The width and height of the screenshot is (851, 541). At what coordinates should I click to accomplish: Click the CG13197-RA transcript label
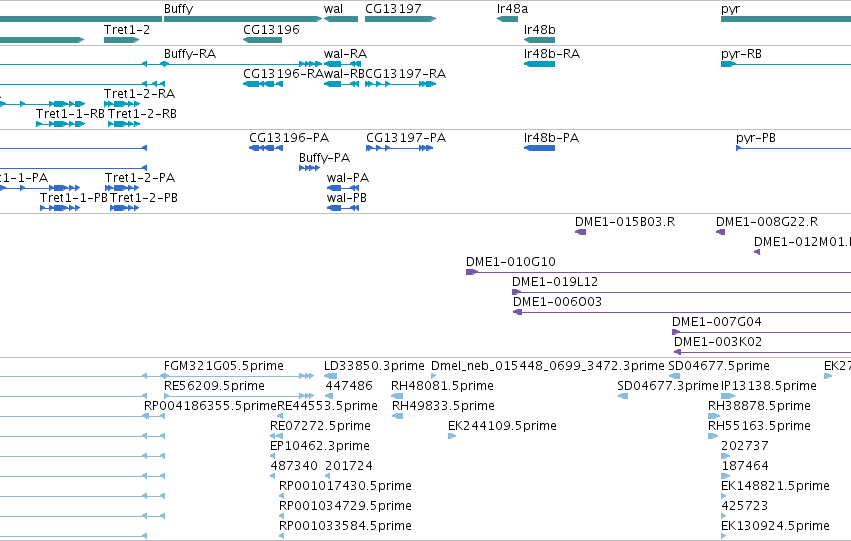tap(405, 74)
